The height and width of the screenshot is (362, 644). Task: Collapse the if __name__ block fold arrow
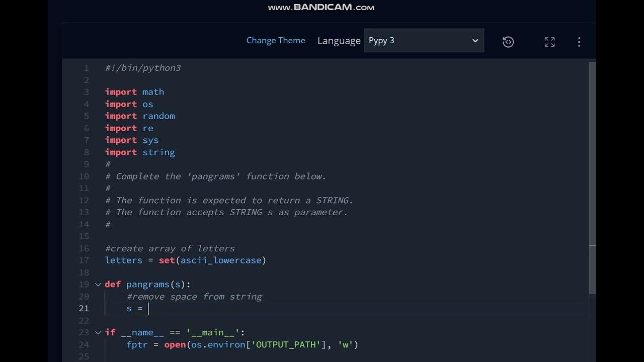pyautogui.click(x=98, y=333)
